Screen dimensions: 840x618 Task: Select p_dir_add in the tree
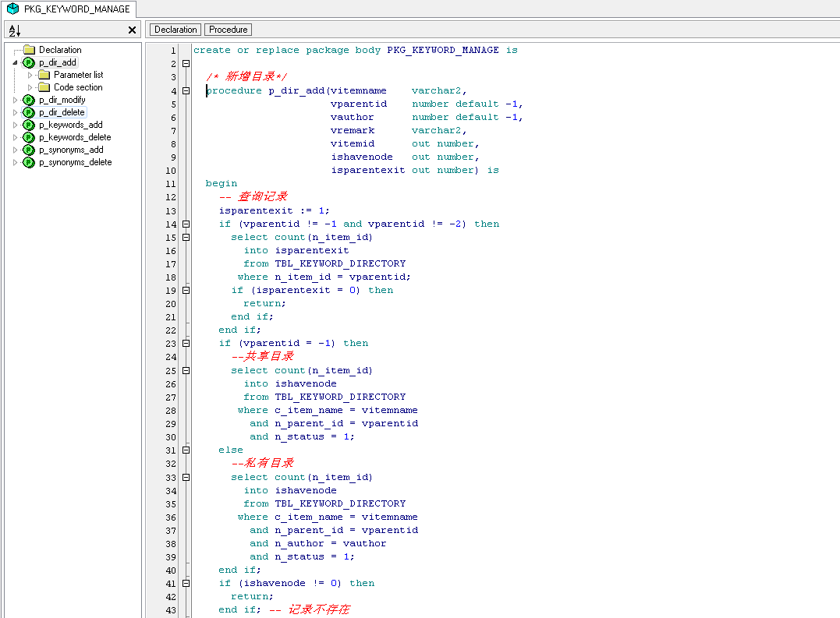pos(57,62)
